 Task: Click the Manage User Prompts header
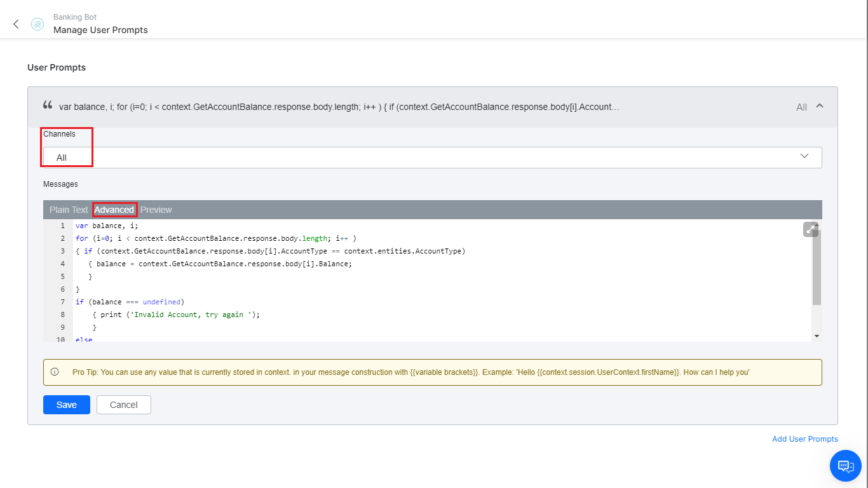[x=100, y=29]
